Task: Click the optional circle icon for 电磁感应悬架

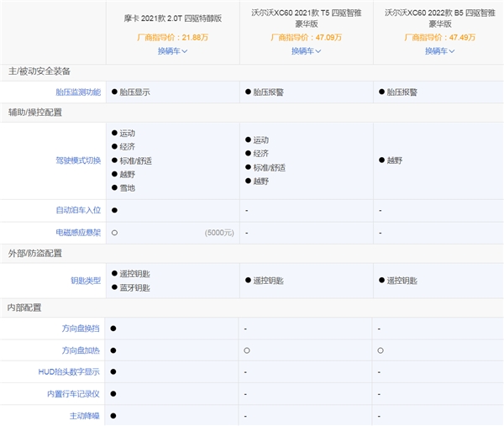Action: [114, 232]
